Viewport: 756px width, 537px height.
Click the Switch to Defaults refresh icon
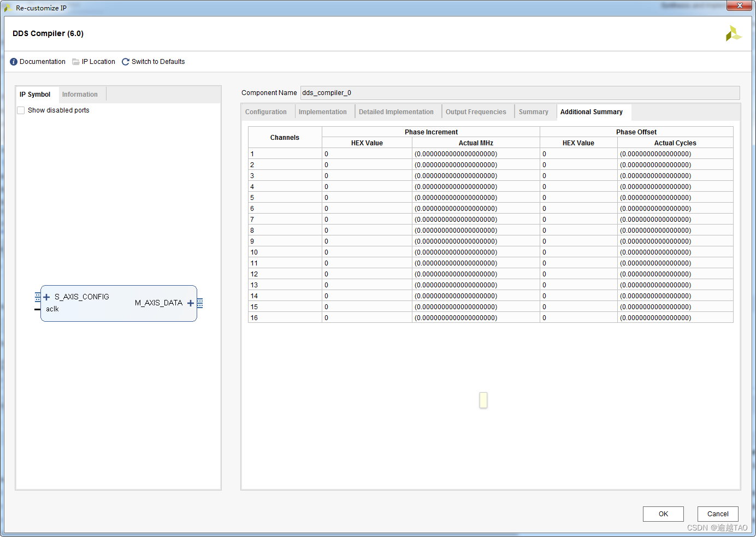pyautogui.click(x=126, y=62)
